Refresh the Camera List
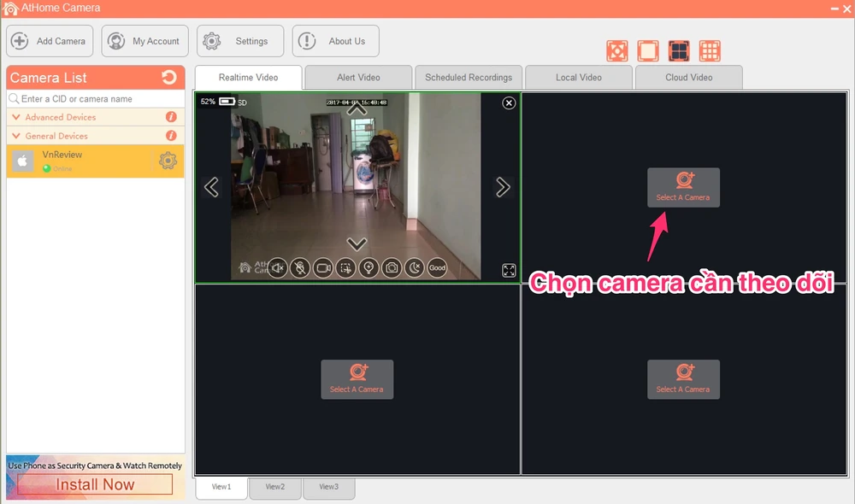This screenshot has height=504, width=855. 169,78
